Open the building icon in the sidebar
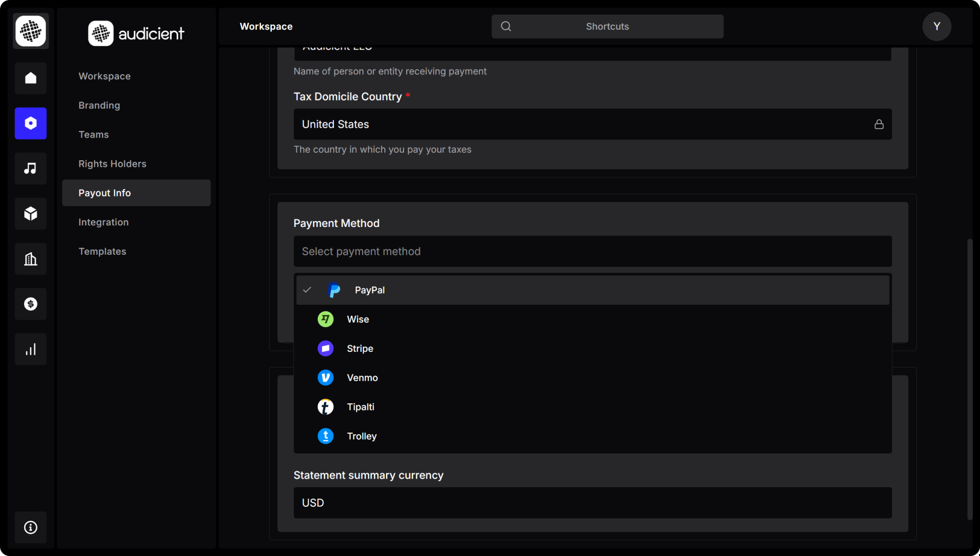 (30, 259)
